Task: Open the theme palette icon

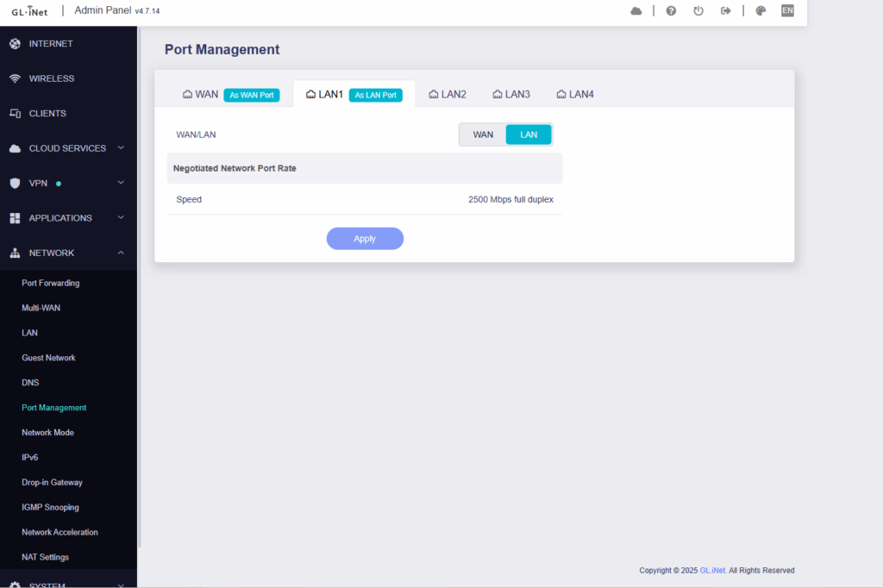Action: (761, 10)
